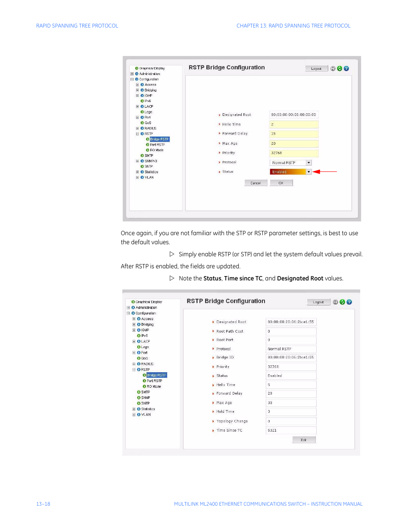Expand the VLAN node in the second tree
411x532 pixels.
click(x=134, y=415)
